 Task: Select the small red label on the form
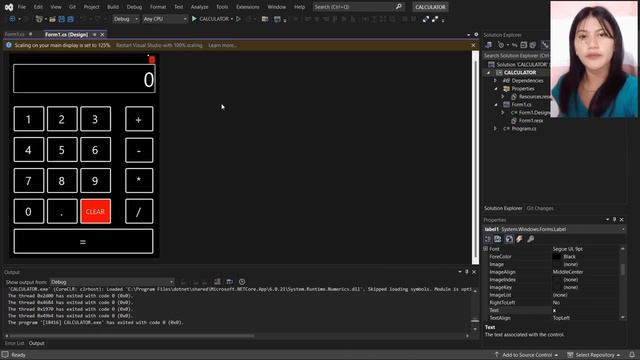coord(151,60)
